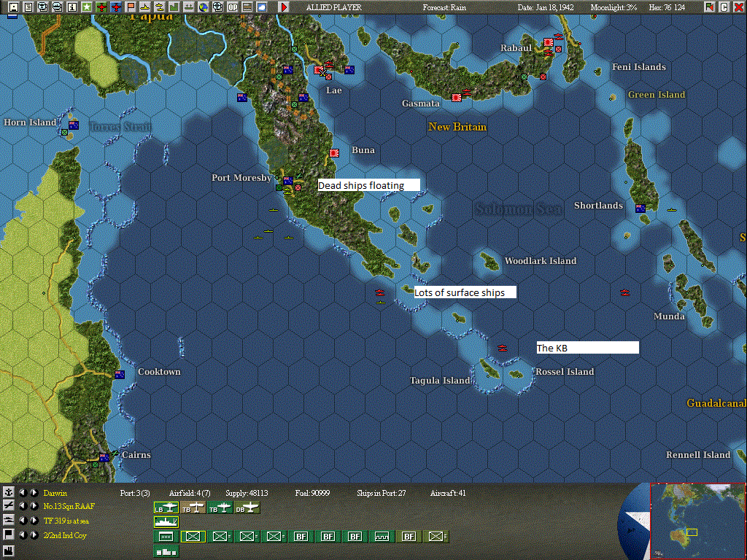Click the Japanese base marker at Buna
Viewport: 747px width, 560px height.
pos(334,153)
